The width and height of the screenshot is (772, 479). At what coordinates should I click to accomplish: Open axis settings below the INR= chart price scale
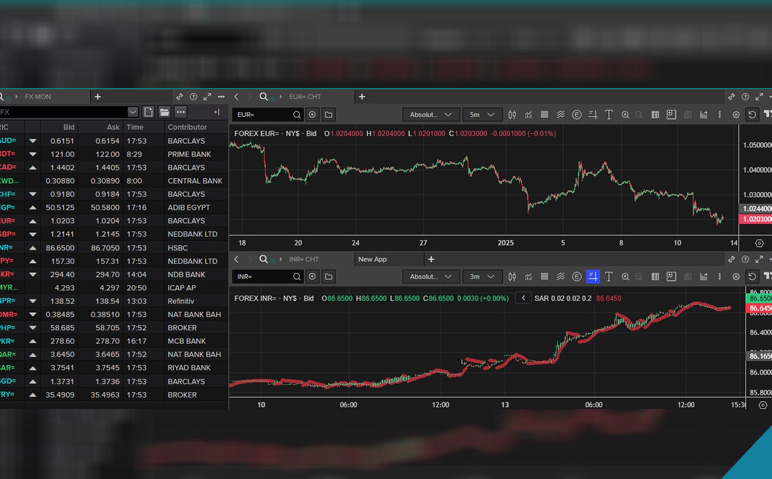(x=763, y=405)
